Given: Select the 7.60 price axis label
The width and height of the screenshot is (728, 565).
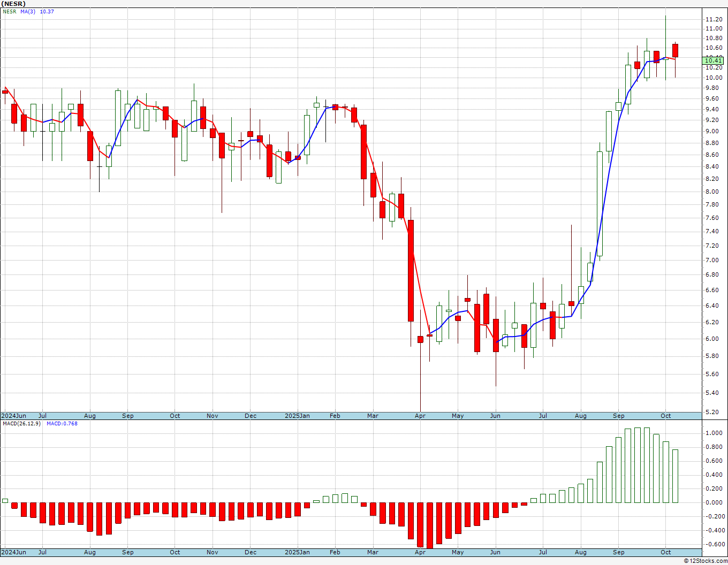Looking at the screenshot, I should point(712,218).
